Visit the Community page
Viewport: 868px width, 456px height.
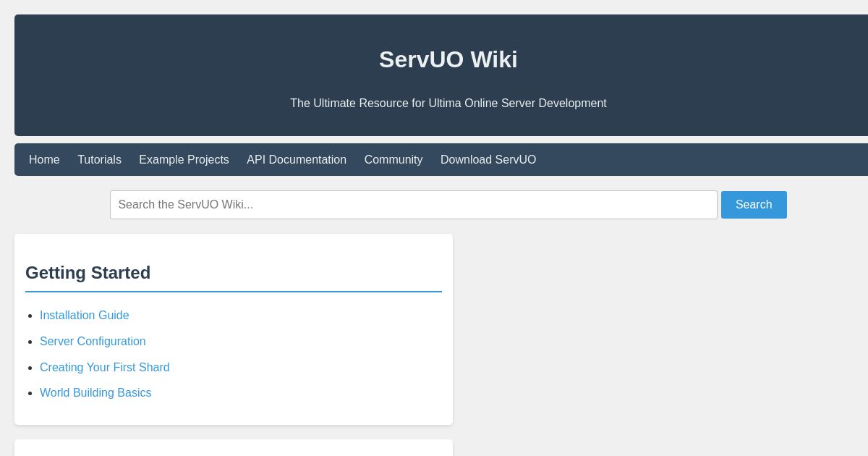tap(393, 160)
